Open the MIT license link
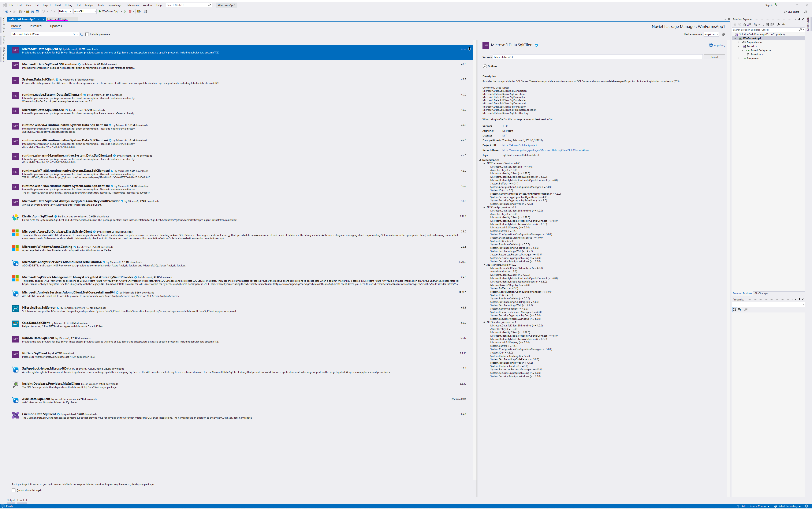 click(x=504, y=136)
